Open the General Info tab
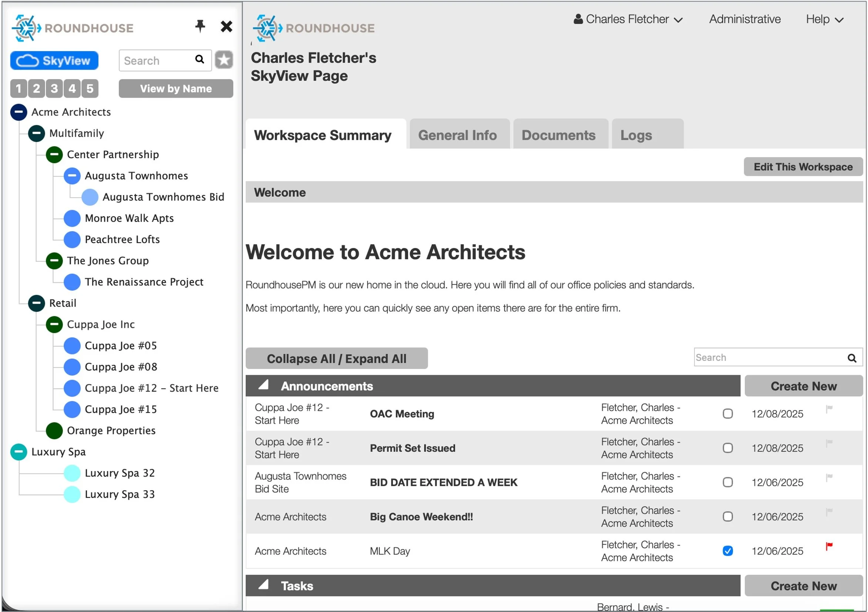The height and width of the screenshot is (612, 868). coord(457,135)
